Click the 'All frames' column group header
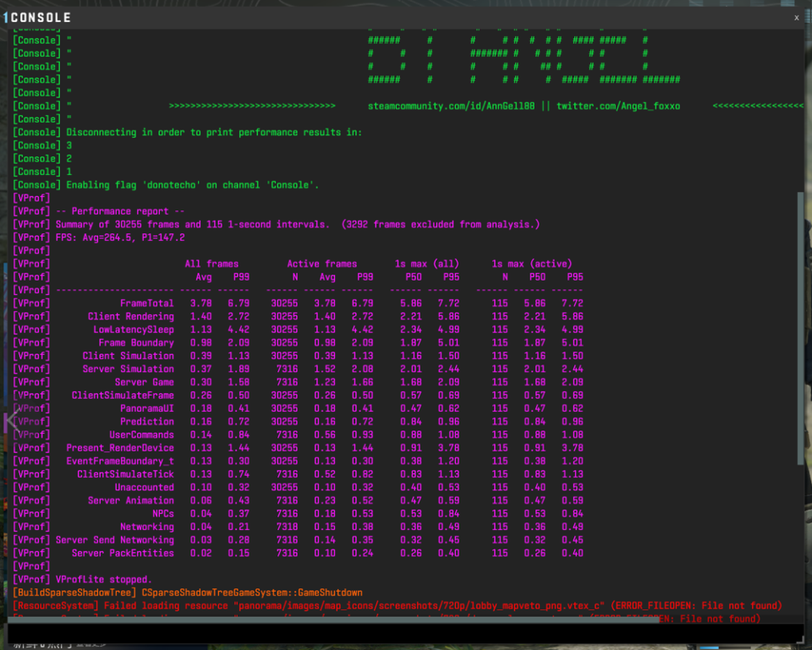This screenshot has height=650, width=812. click(211, 264)
